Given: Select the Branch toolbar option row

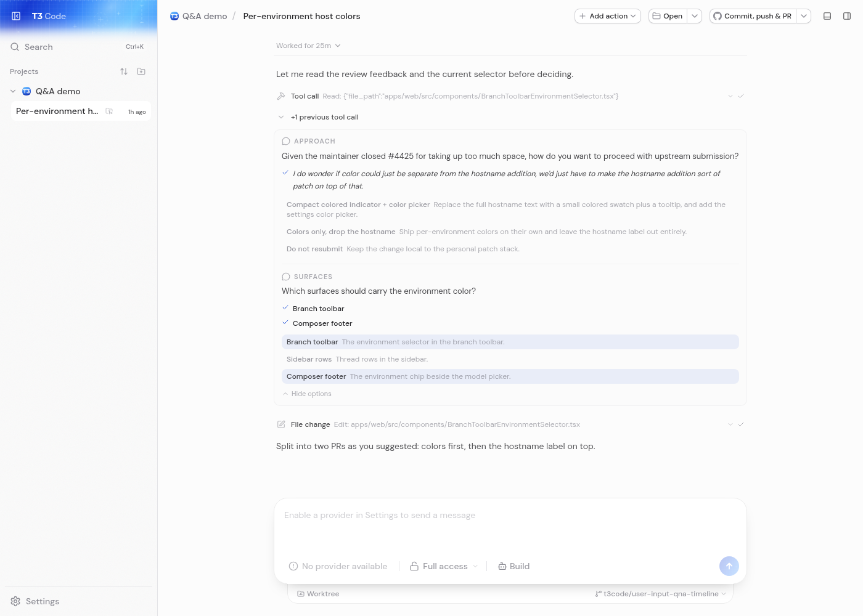Looking at the screenshot, I should pos(510,342).
